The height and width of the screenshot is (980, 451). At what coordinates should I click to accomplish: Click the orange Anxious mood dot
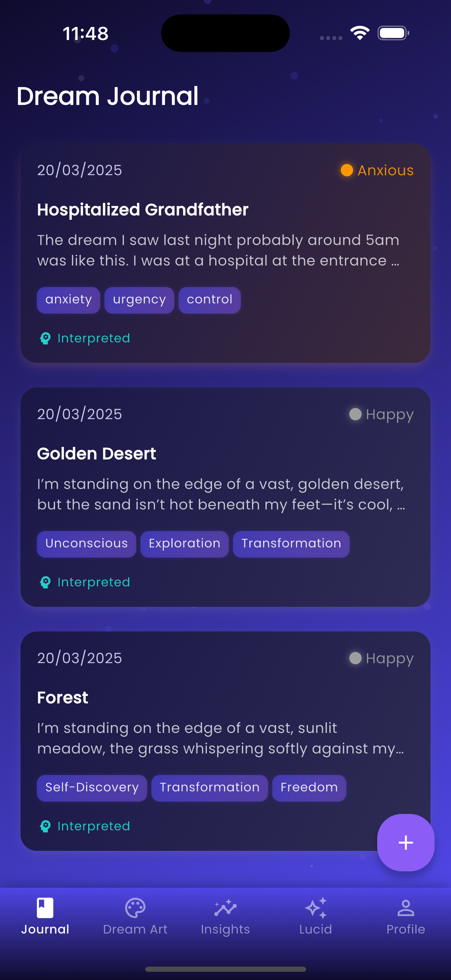point(346,171)
